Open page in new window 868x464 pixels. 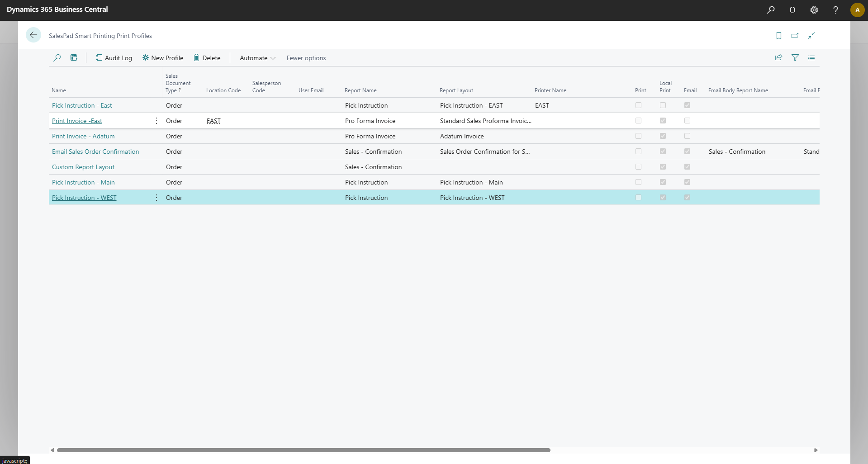click(x=795, y=36)
